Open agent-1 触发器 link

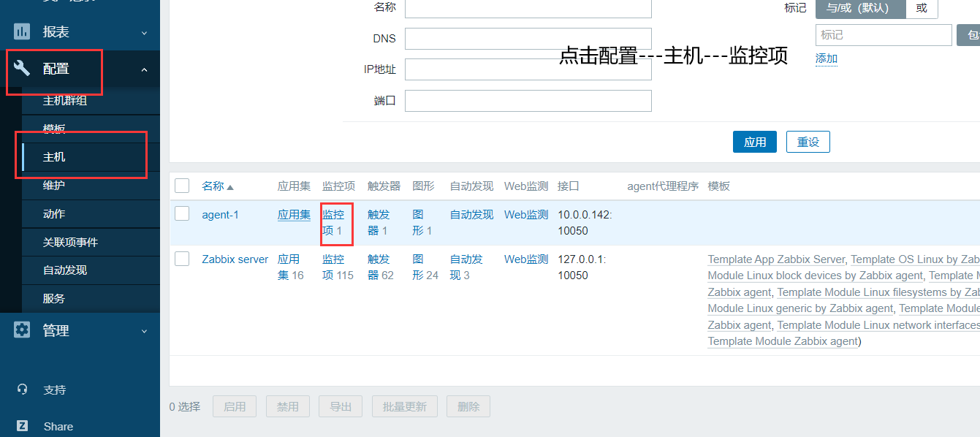click(x=379, y=223)
